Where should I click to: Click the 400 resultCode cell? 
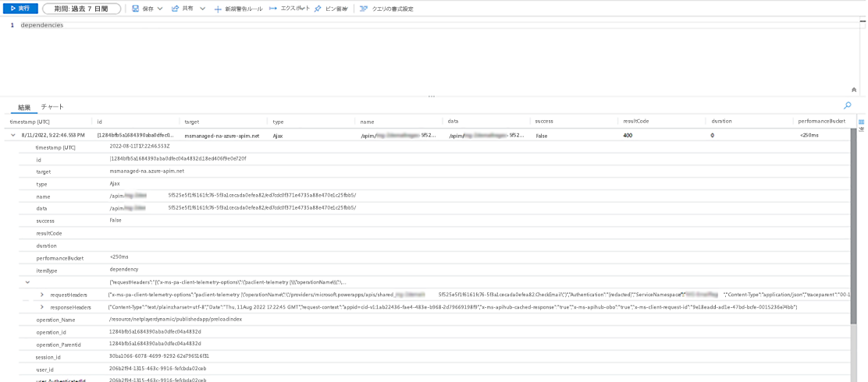628,135
